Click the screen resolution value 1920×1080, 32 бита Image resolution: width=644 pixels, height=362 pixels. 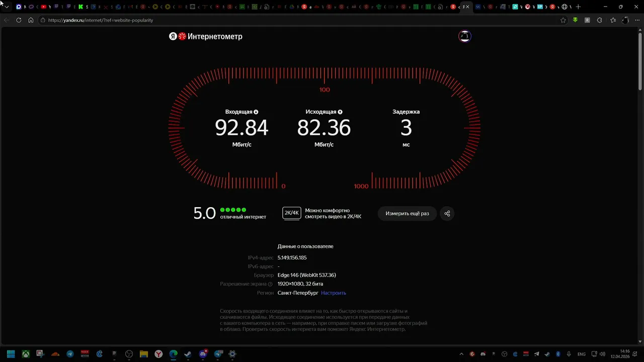click(x=300, y=284)
